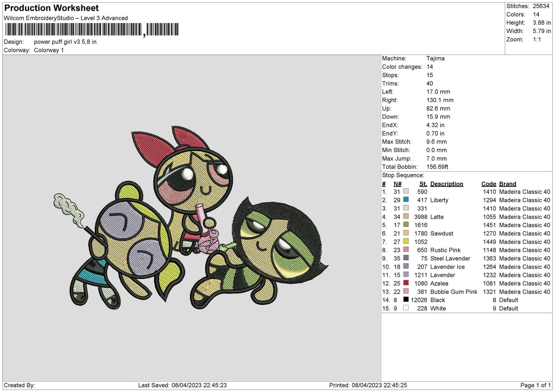Select the Height value '3.88 in'
This screenshot has width=555, height=392.
click(x=542, y=23)
